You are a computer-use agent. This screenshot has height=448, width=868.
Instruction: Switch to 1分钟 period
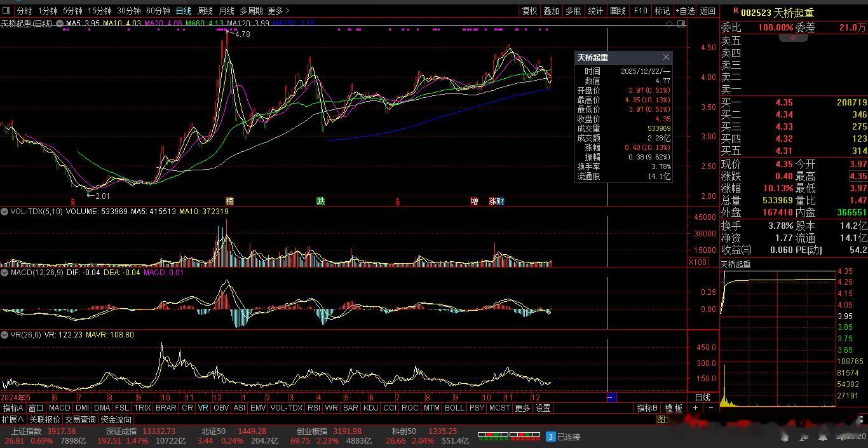(x=48, y=11)
